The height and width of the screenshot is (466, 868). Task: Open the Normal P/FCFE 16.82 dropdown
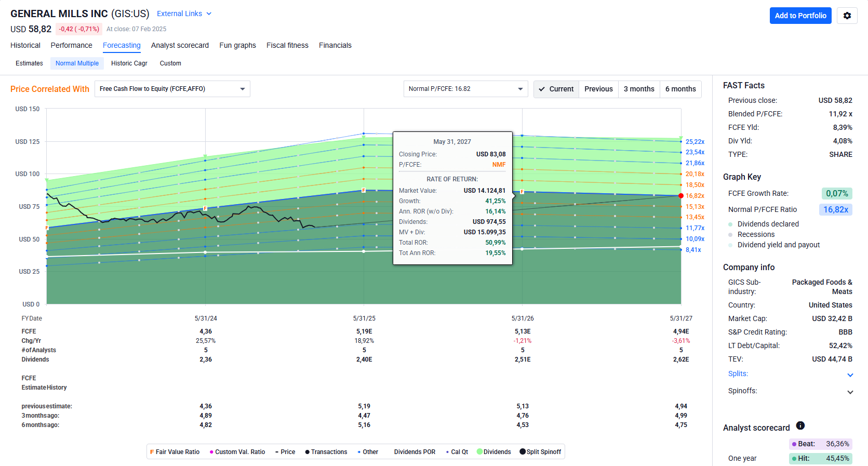[x=465, y=89]
